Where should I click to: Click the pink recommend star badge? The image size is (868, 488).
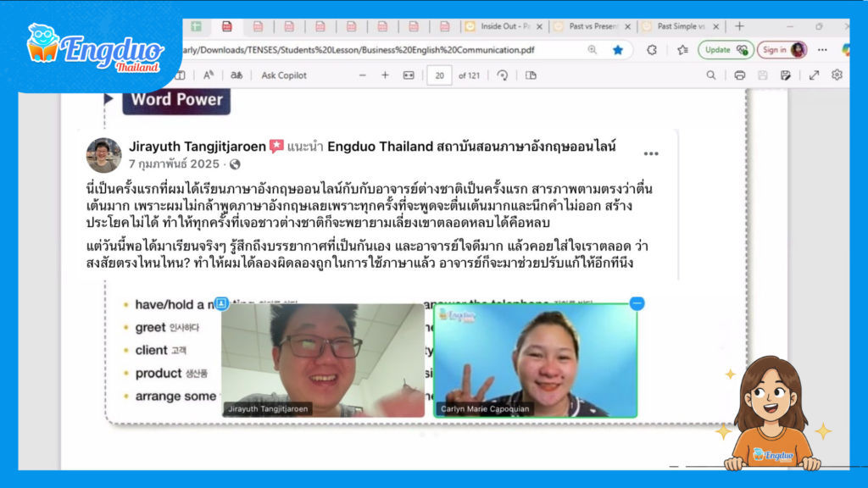[x=276, y=146]
